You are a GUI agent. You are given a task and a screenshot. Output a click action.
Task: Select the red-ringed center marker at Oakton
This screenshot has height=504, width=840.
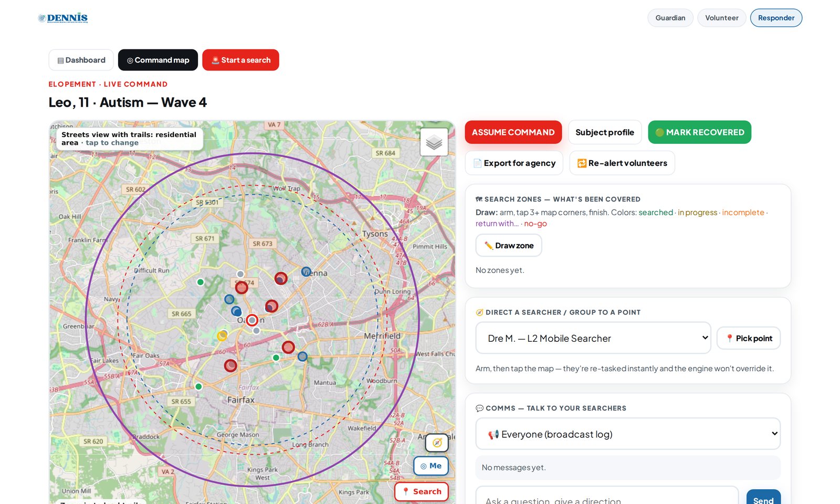252,320
